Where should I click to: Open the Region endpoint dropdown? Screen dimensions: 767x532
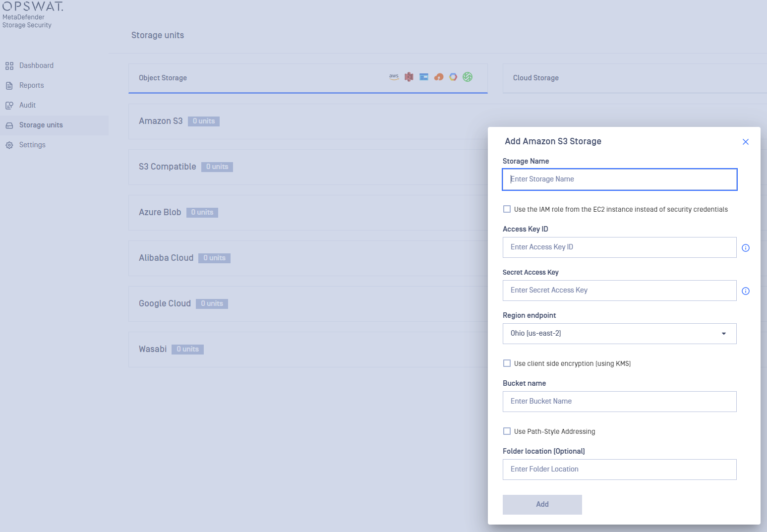[x=620, y=334]
